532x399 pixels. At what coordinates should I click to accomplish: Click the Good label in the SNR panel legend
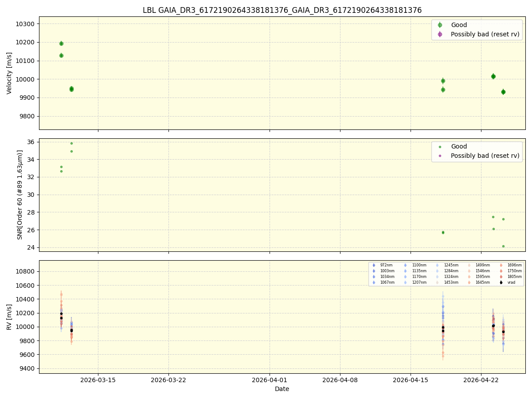point(459,147)
